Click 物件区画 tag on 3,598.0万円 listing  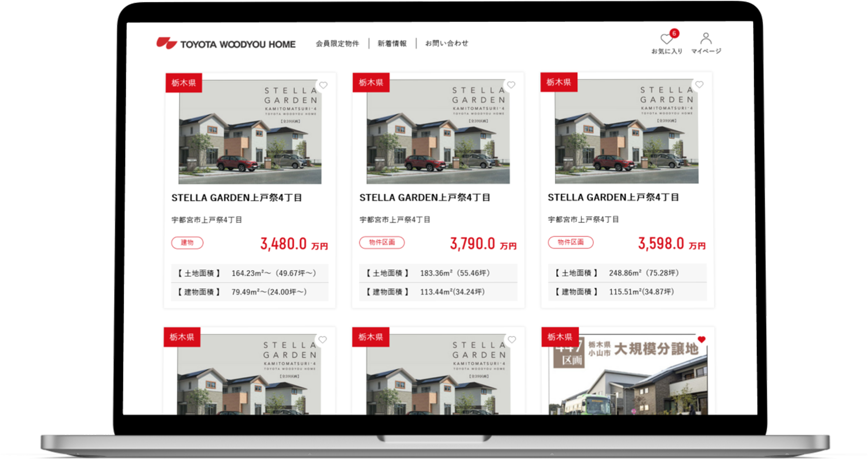point(570,242)
